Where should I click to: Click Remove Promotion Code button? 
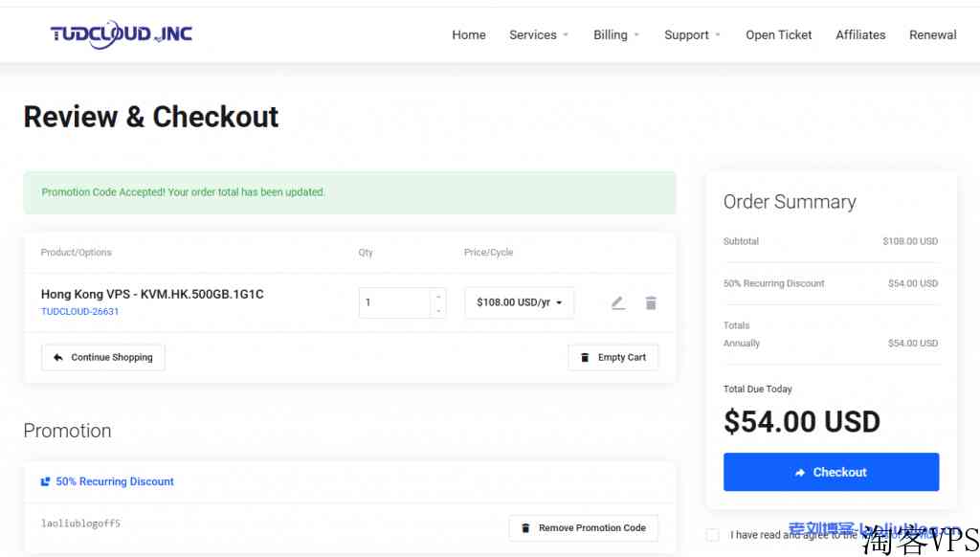coord(583,528)
